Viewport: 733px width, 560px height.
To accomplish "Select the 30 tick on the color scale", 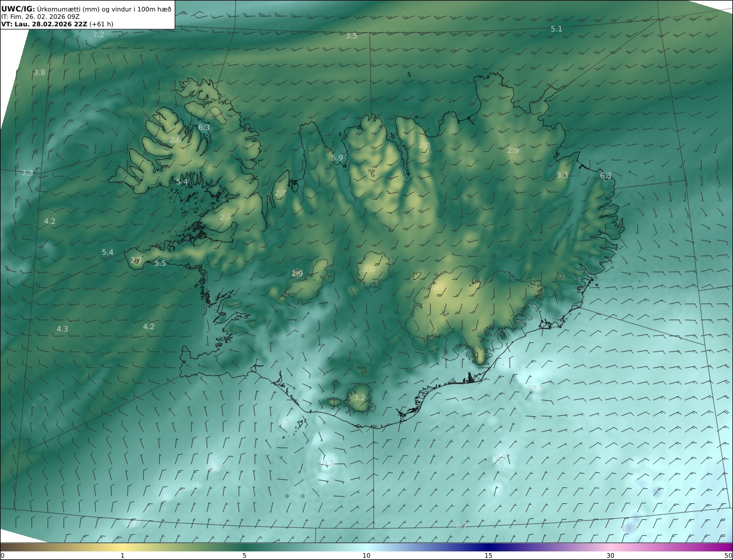I will [610, 555].
